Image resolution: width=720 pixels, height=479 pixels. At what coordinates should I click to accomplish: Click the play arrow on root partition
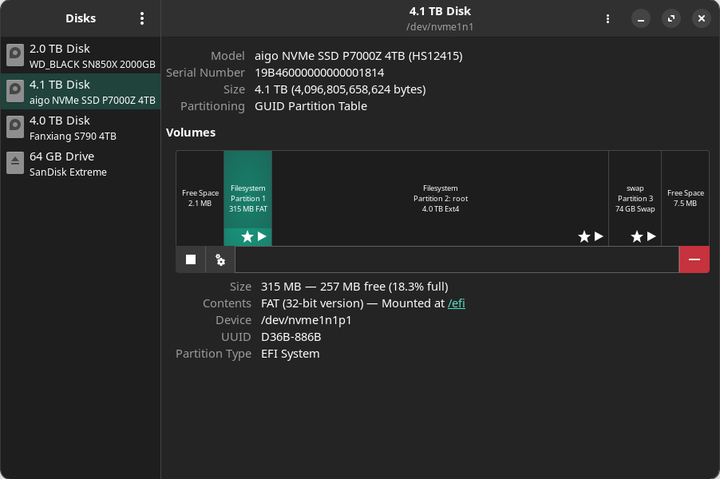pyautogui.click(x=599, y=237)
